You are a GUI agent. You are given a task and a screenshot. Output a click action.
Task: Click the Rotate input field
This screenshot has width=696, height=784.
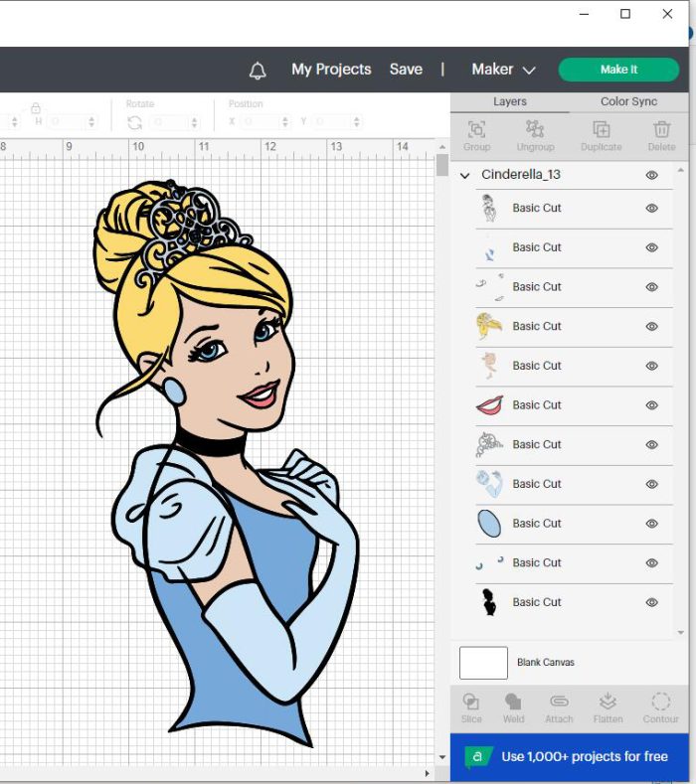pos(170,122)
